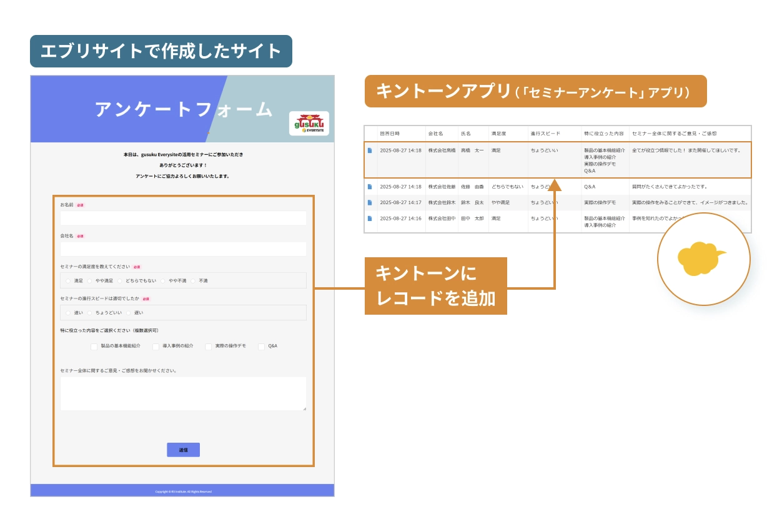The image size is (767, 532).
Task: Check the 導入事例の紹介 checkbox
Action: [156, 346]
